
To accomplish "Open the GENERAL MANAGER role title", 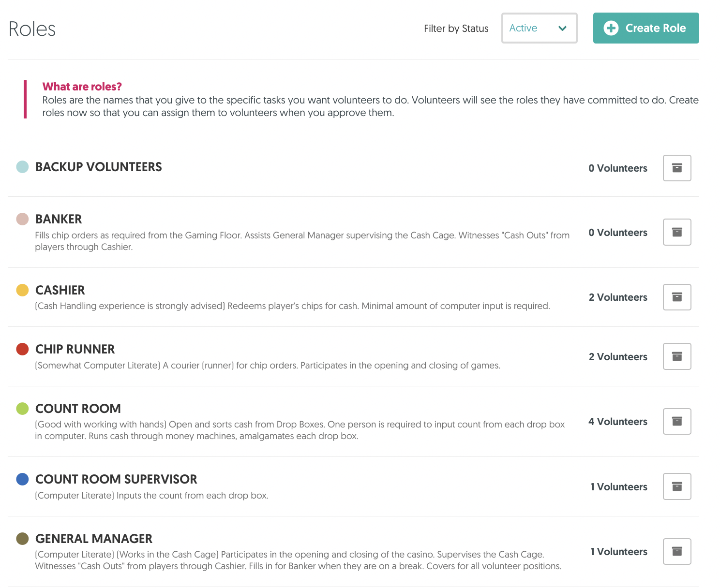I will [x=94, y=539].
